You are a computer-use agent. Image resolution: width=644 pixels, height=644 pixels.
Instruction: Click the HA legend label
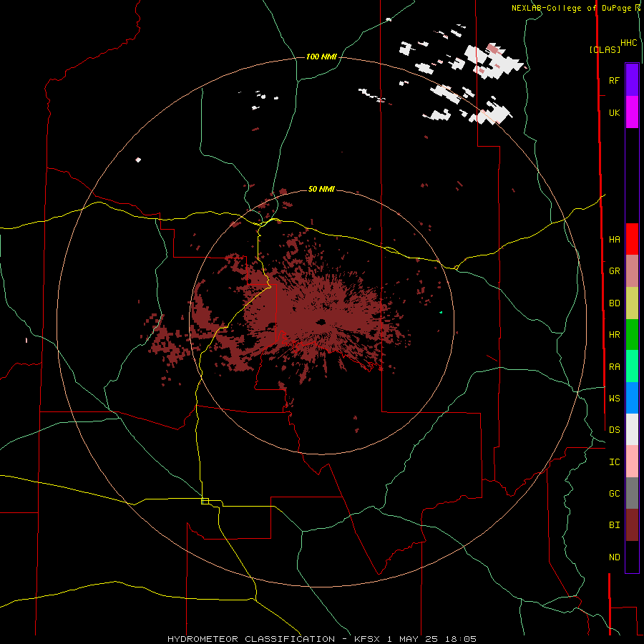tap(614, 239)
